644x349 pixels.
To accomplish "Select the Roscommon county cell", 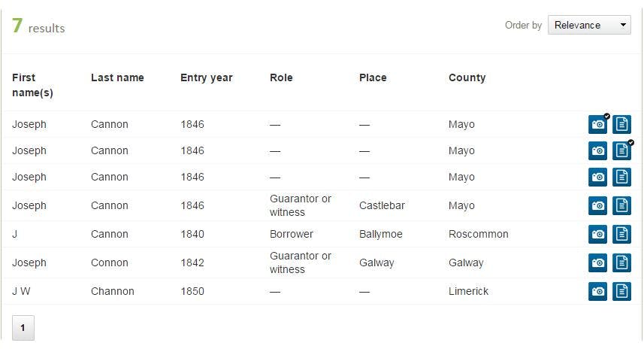I will [478, 234].
